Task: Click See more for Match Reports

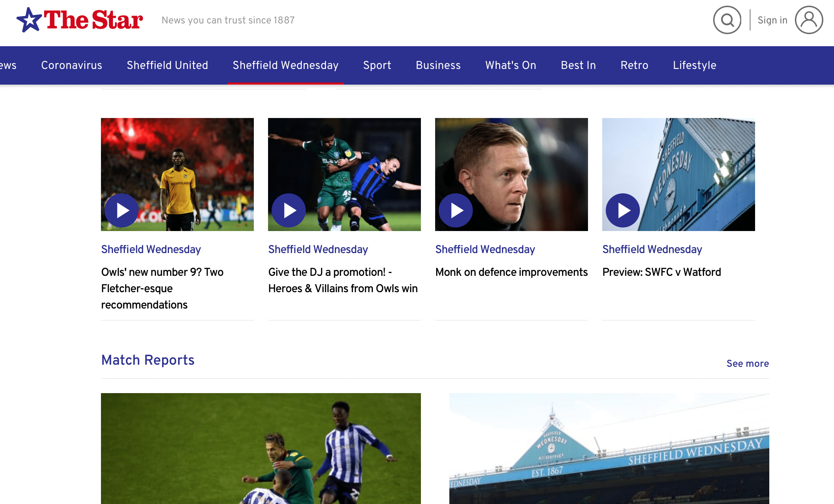Action: [748, 364]
